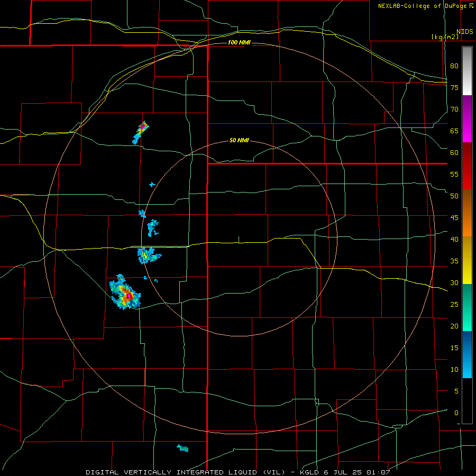This screenshot has height=476, width=476.
Task: Click the 35 value on color scale
Action: (454, 261)
